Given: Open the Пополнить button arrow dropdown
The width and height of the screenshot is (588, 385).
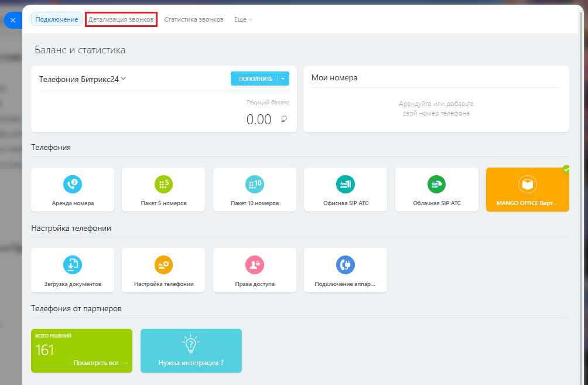Looking at the screenshot, I should (x=283, y=79).
